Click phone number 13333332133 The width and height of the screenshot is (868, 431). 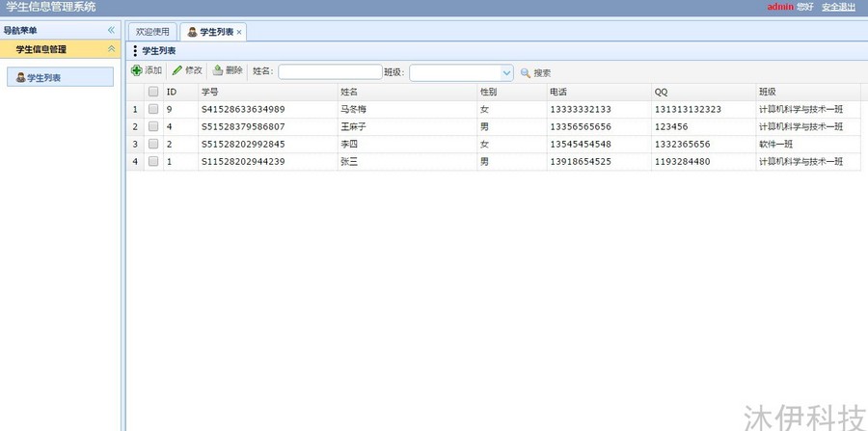click(581, 110)
